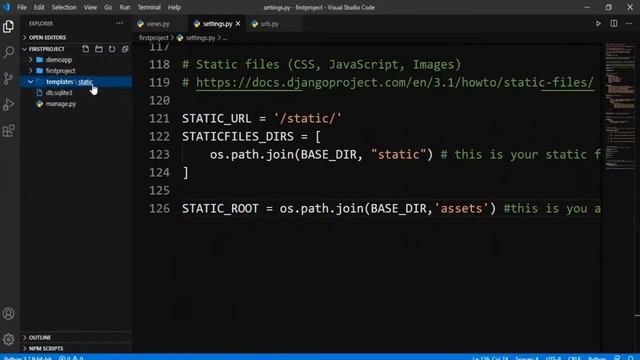Click the '/static/' string on line 121
This screenshot has height=360, width=640.
(308, 118)
